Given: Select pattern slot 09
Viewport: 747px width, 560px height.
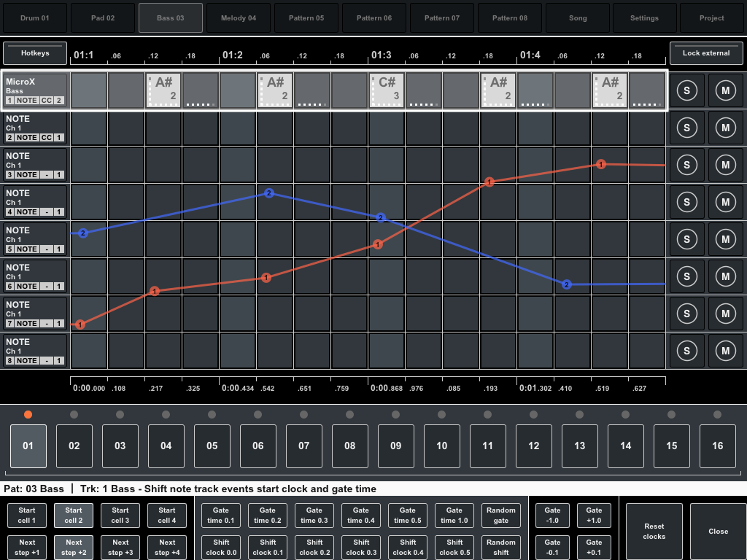Looking at the screenshot, I should pyautogui.click(x=395, y=446).
